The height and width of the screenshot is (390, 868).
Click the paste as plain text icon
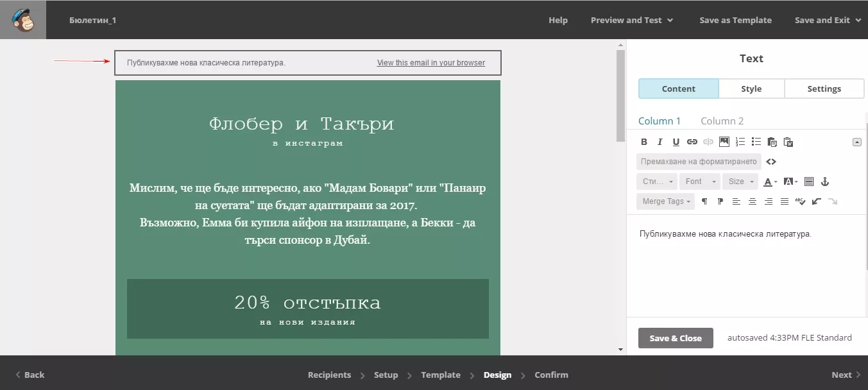pos(772,142)
